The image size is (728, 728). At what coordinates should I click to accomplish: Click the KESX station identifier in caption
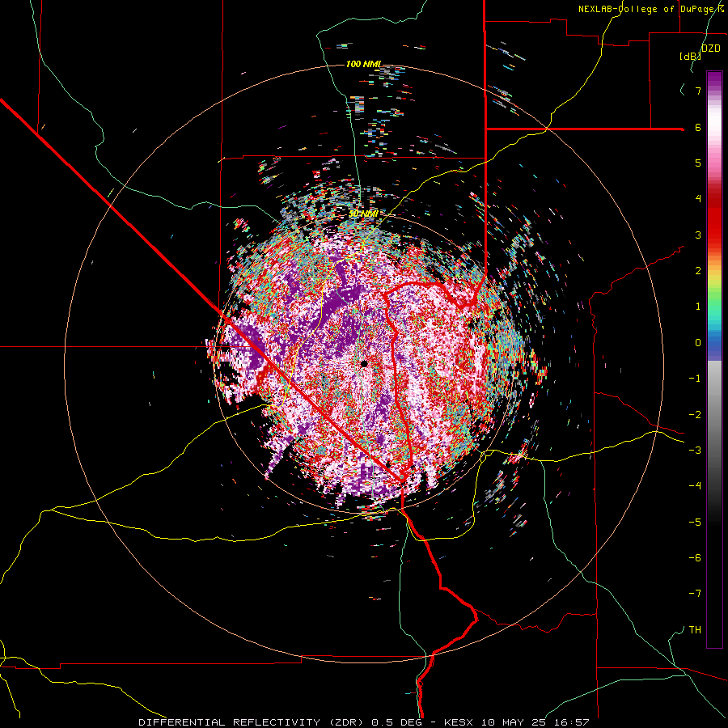(x=459, y=722)
